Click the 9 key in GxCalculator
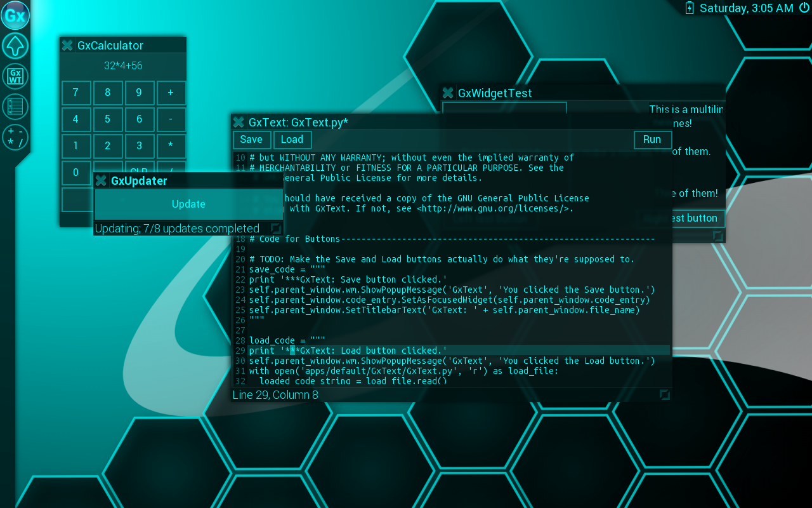Screen dimensions: 812x508 [x=139, y=93]
